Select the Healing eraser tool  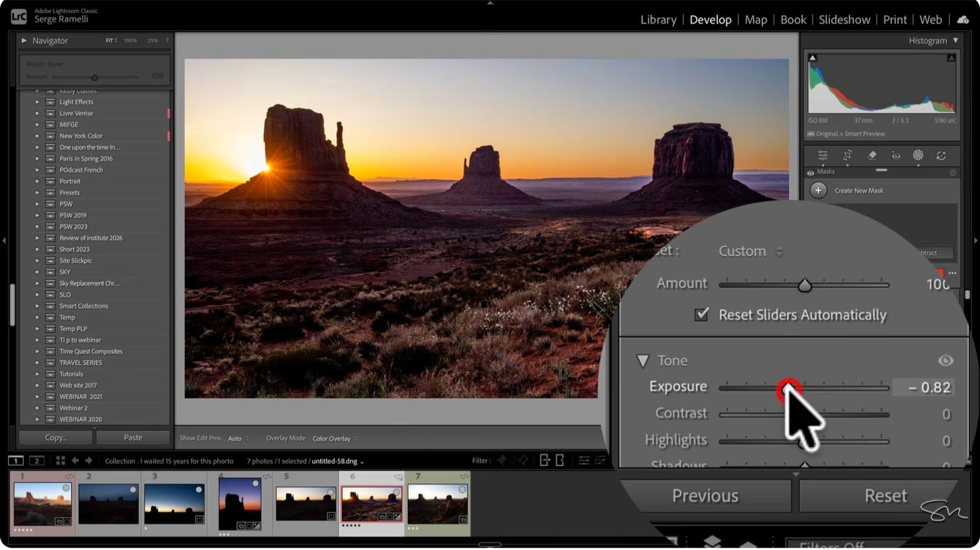click(x=872, y=155)
